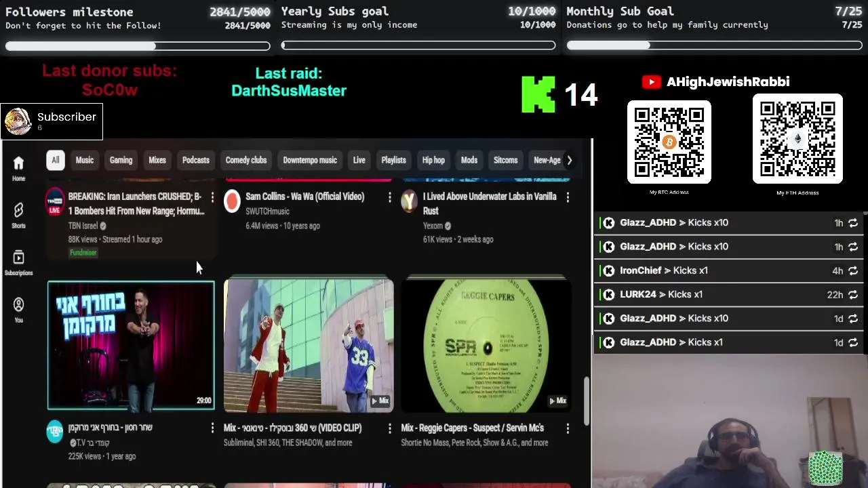Select the Music filter chip
Viewport: 868px width, 488px height.
[85, 161]
